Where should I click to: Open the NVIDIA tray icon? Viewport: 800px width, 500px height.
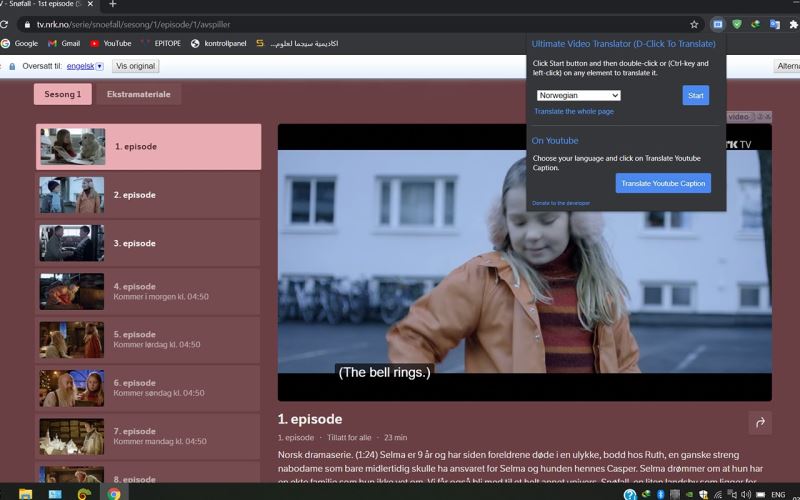(689, 494)
